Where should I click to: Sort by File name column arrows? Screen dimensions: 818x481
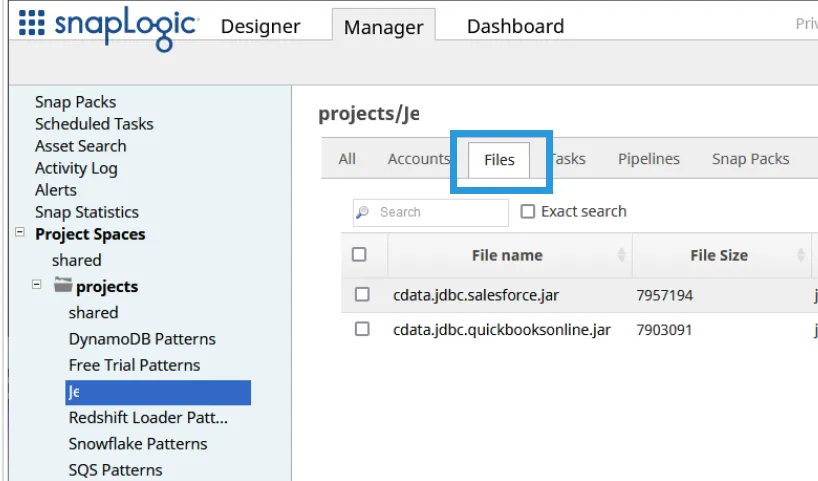click(x=622, y=255)
